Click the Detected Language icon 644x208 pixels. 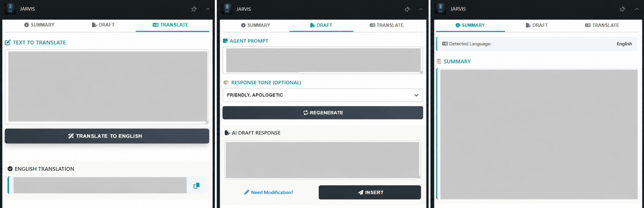(445, 44)
